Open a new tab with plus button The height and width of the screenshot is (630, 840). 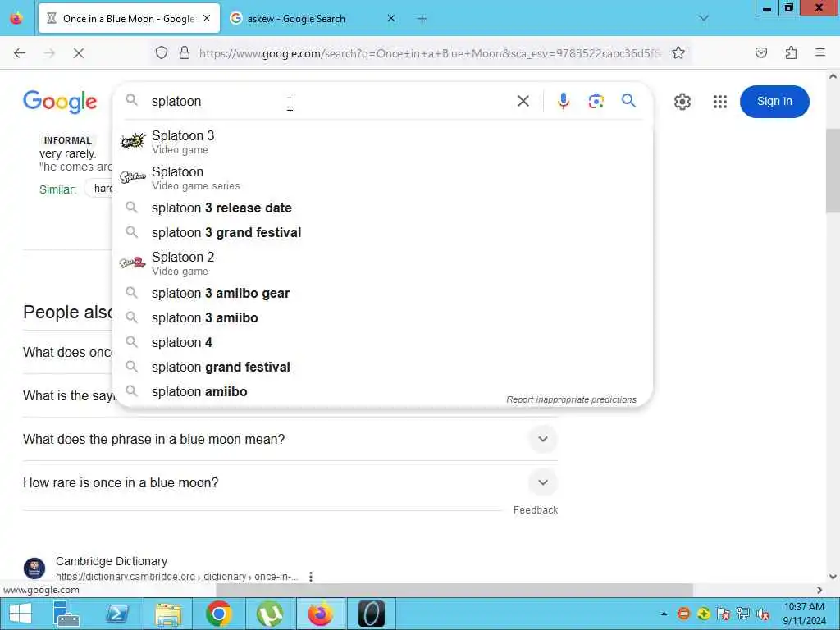click(x=422, y=19)
